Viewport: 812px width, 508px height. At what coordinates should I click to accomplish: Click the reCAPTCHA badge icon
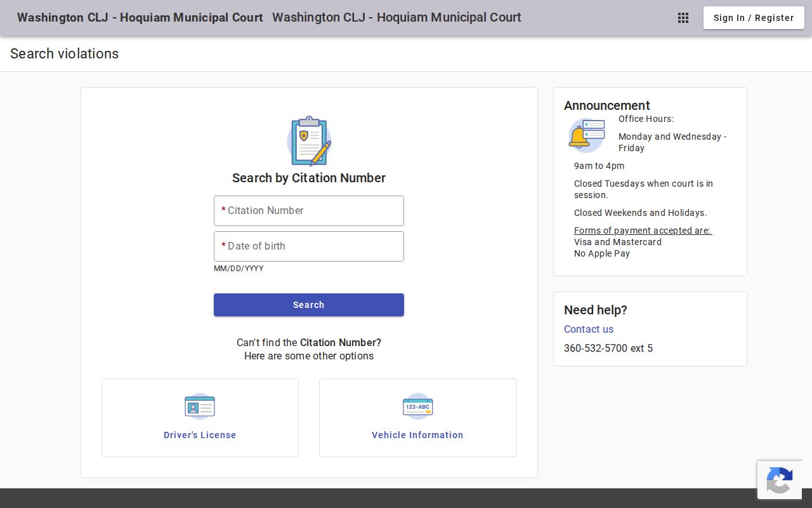point(779,480)
